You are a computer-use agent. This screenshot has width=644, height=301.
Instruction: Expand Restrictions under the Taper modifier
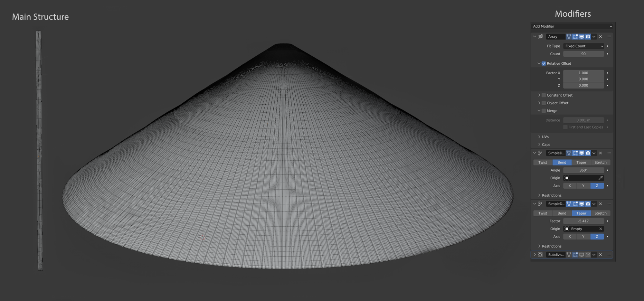coord(539,246)
